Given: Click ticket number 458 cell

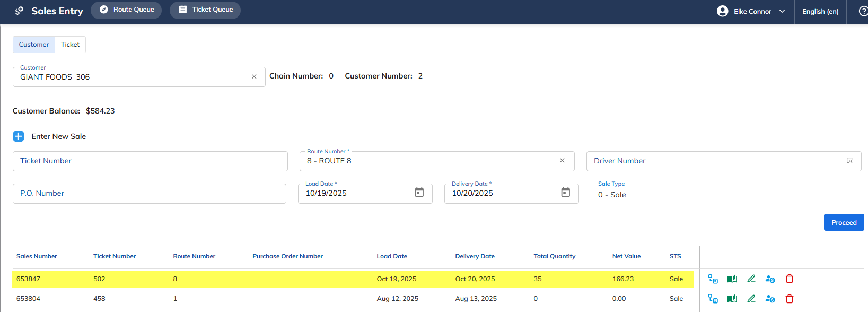Looking at the screenshot, I should (x=99, y=299).
